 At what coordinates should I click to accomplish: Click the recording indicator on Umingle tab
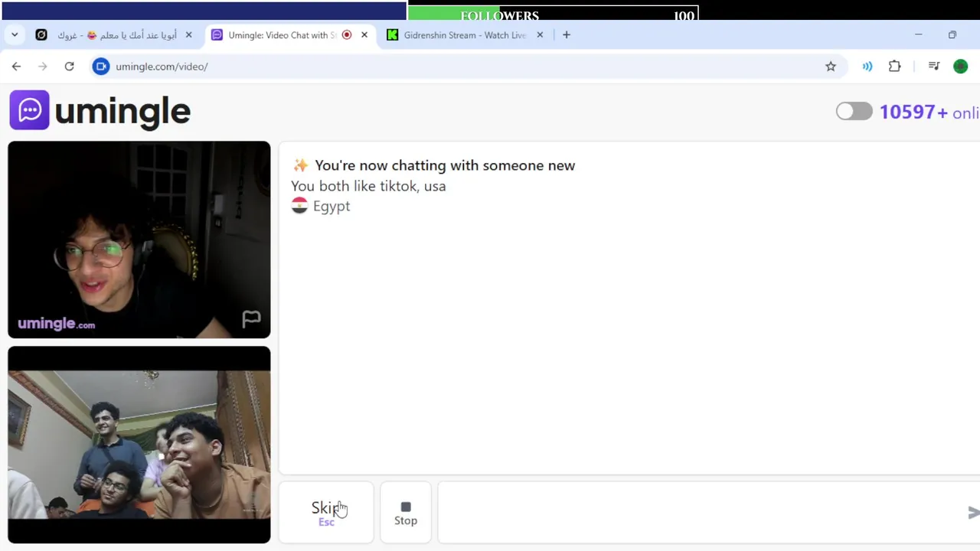click(x=347, y=35)
